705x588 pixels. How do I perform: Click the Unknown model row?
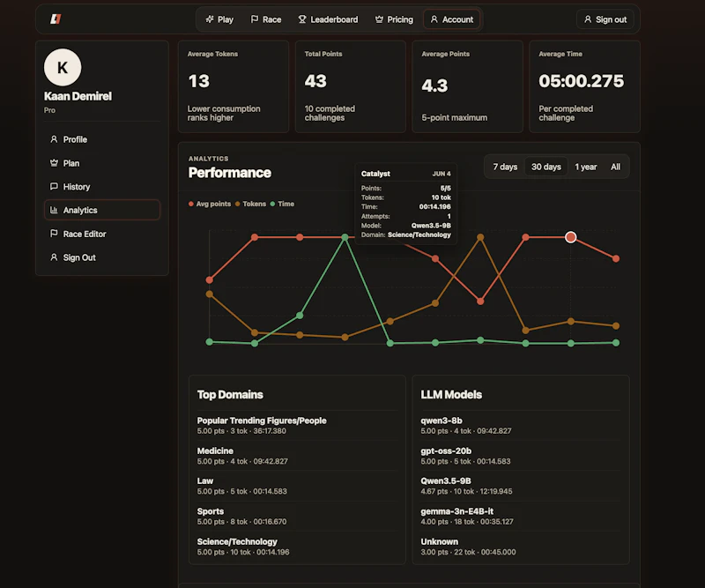(521, 547)
